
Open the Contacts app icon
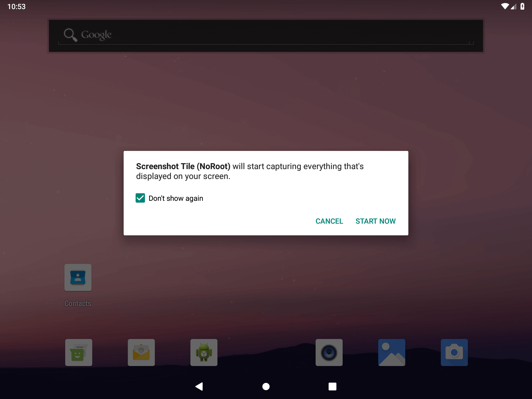pos(78,277)
